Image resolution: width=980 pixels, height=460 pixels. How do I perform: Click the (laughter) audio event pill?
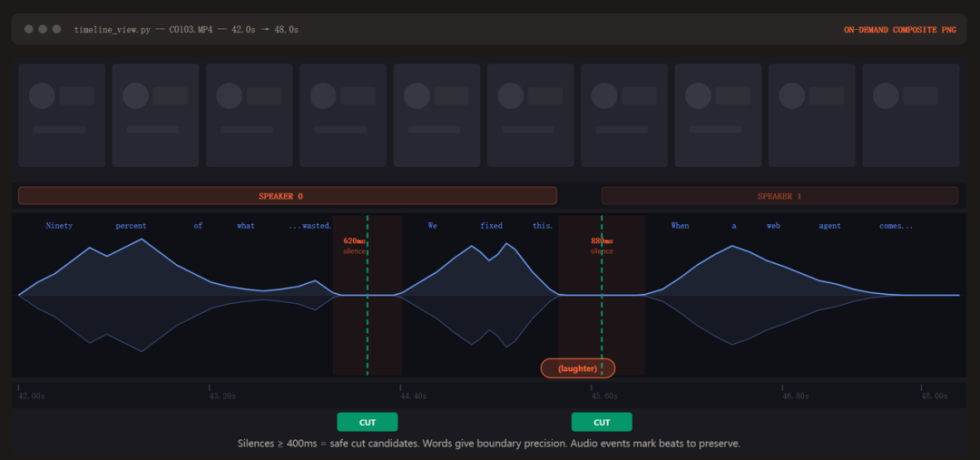pos(577,368)
